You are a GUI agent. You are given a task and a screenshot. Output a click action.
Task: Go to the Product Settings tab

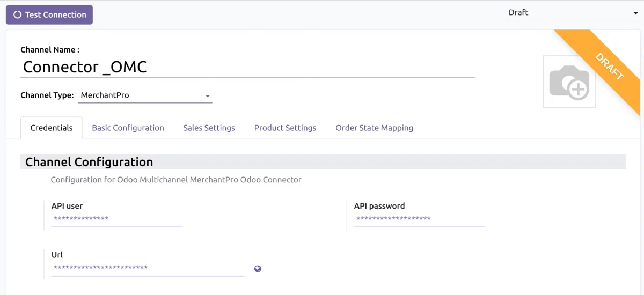pos(285,128)
